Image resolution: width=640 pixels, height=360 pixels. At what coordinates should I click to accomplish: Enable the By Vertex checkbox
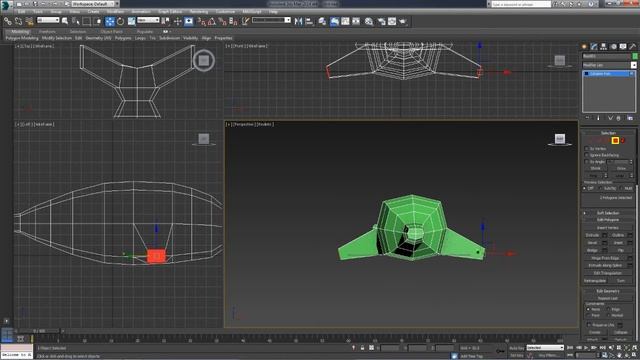(587, 149)
